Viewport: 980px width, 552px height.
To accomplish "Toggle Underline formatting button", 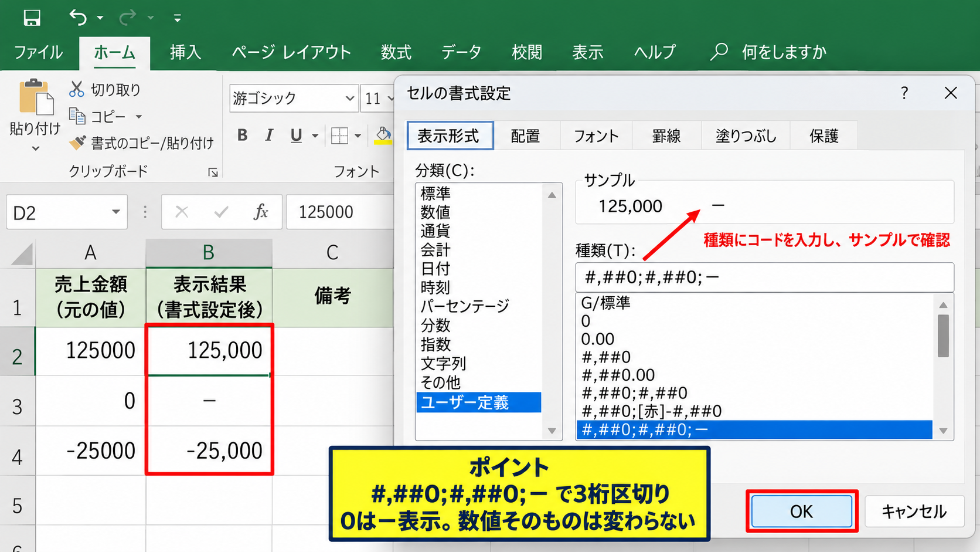I will [296, 136].
